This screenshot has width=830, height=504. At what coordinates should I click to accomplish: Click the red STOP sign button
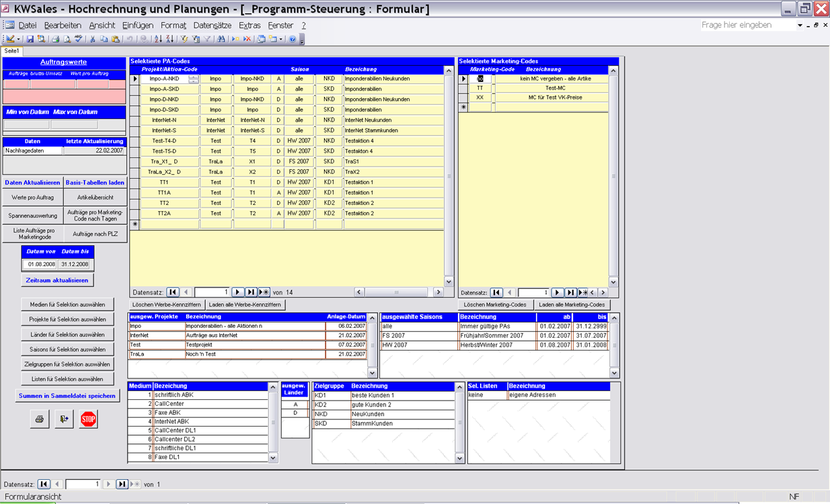[88, 419]
